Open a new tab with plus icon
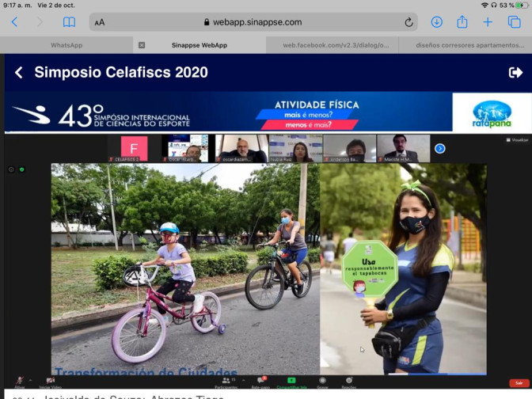The image size is (532, 399). [488, 22]
